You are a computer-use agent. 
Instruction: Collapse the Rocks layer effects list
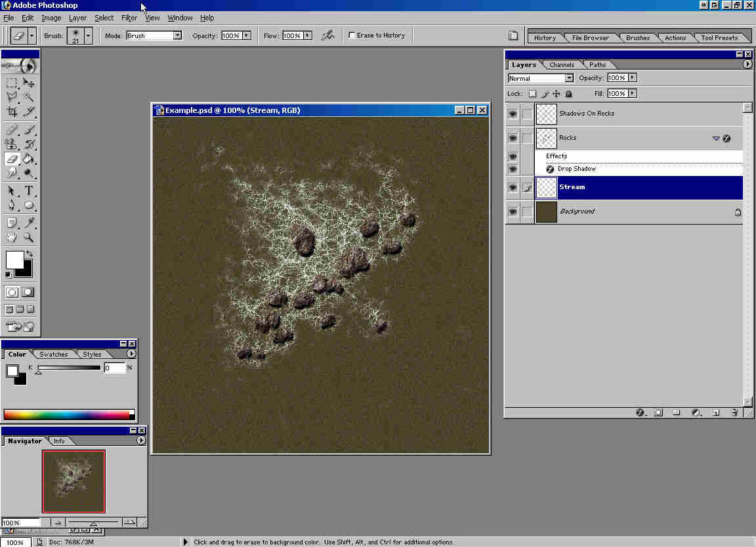(716, 139)
